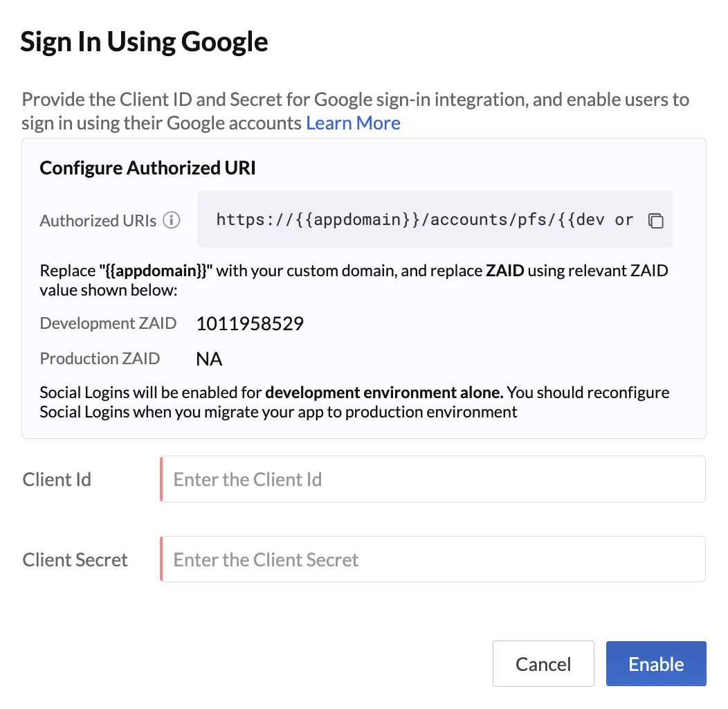Click the Development ZAID label
This screenshot has height=709, width=728.
(108, 323)
